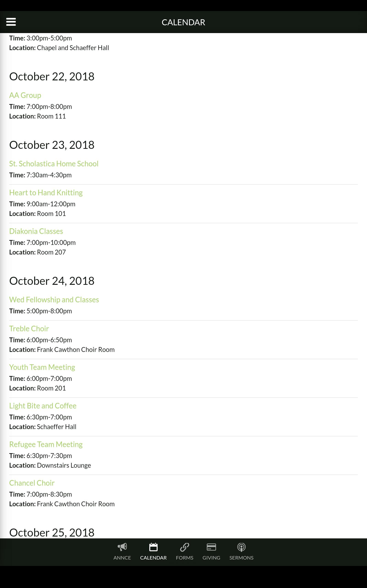Click the October 24, 2018 date heading
This screenshot has width=367, height=588.
click(x=52, y=281)
